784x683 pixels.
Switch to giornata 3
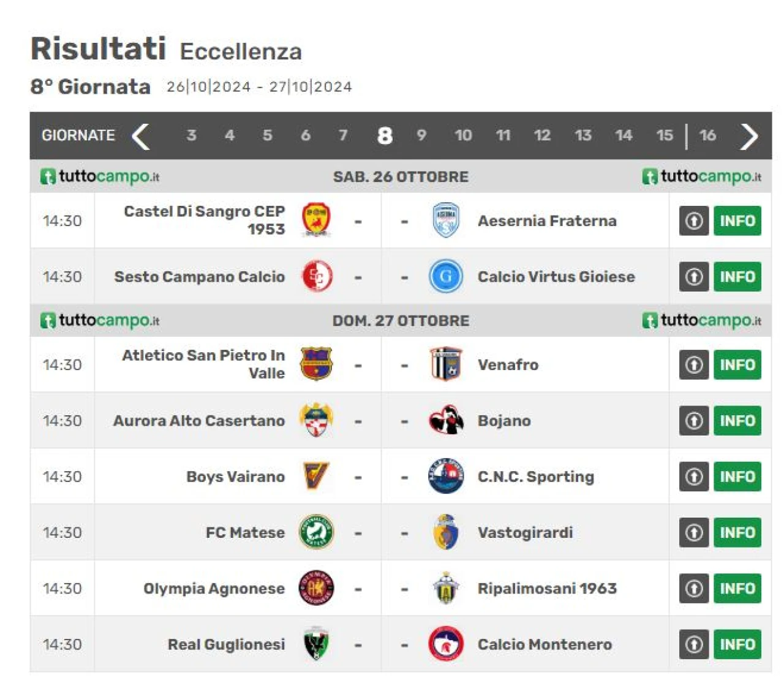[x=191, y=135]
